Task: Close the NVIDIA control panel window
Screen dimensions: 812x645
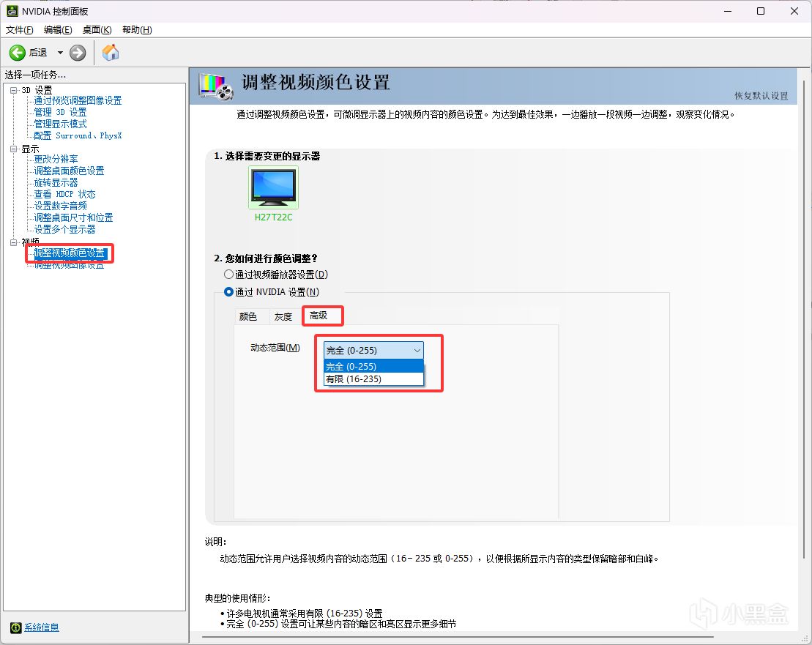Action: click(x=794, y=11)
